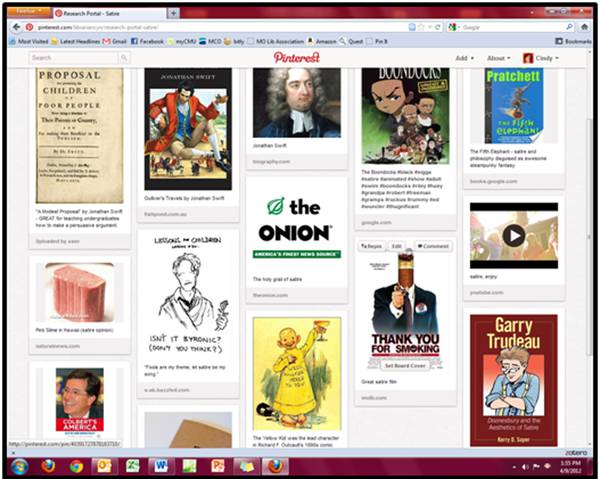Expand the Add dropdown menu
The image size is (600, 479).
(464, 58)
